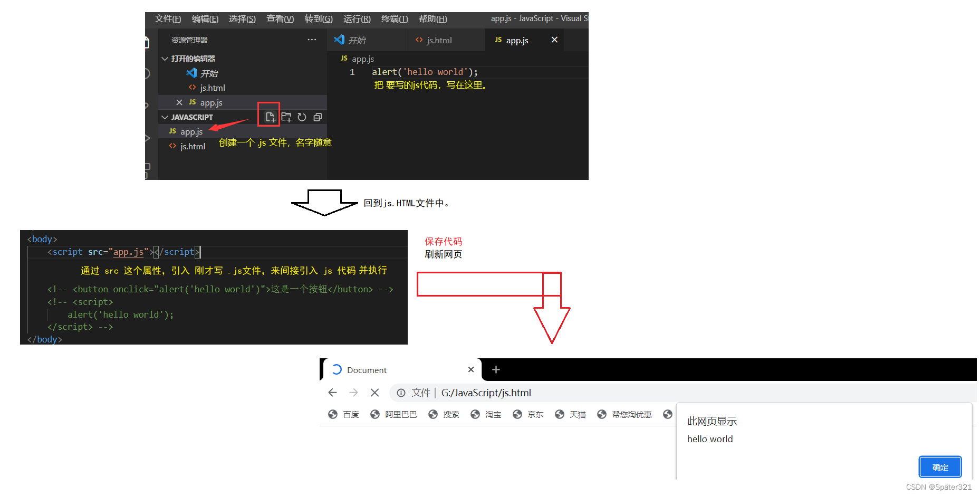Click 确定 in the alert dialog

click(x=940, y=467)
